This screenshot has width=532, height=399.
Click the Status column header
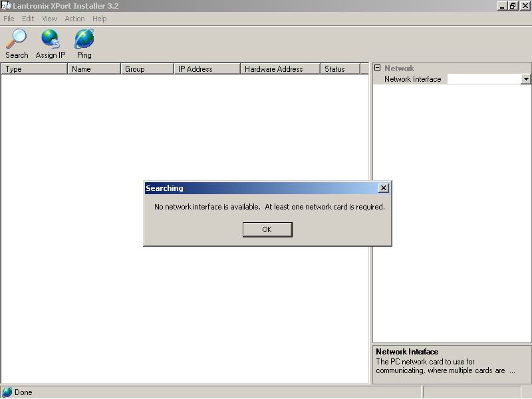[339, 69]
